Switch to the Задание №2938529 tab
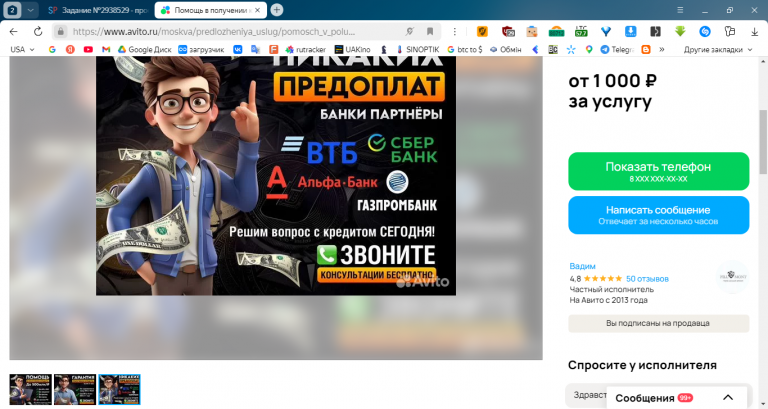Screen dimensions: 768x409 (x=98, y=10)
